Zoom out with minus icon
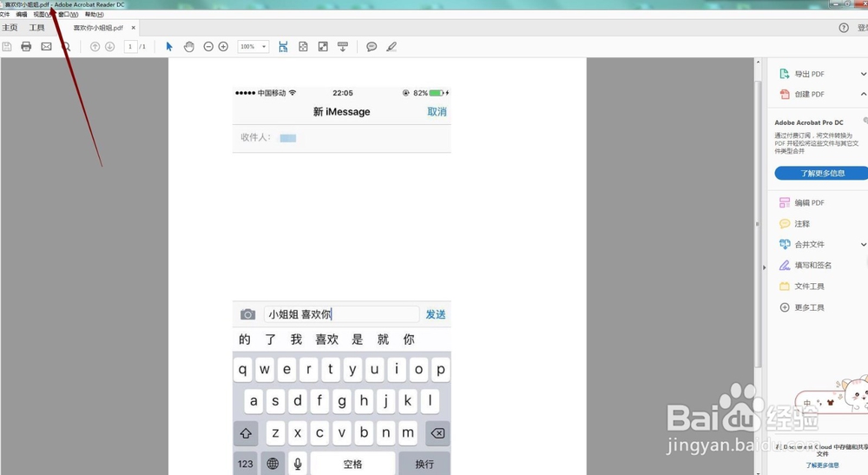The height and width of the screenshot is (475, 868). pyautogui.click(x=208, y=47)
